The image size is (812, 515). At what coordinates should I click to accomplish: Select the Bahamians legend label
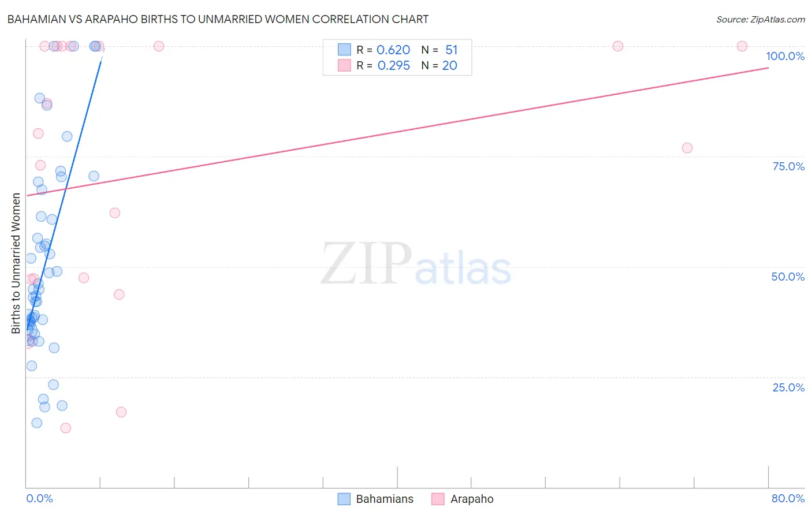[385, 499]
